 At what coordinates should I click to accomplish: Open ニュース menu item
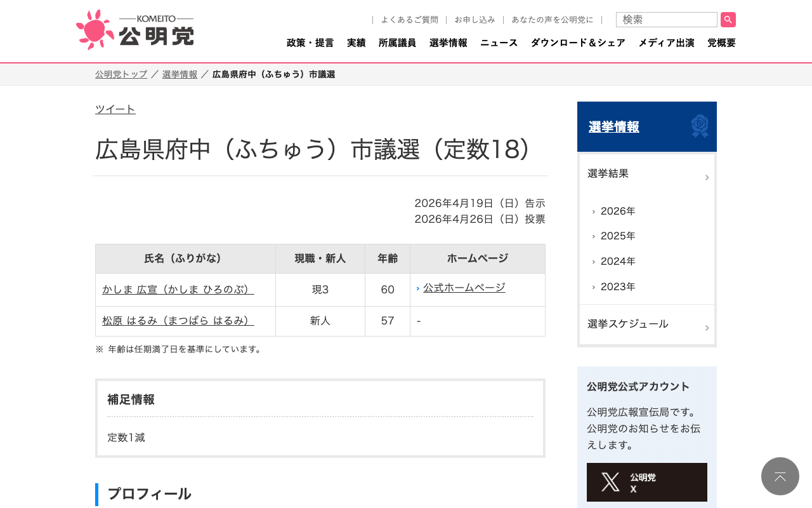click(499, 43)
